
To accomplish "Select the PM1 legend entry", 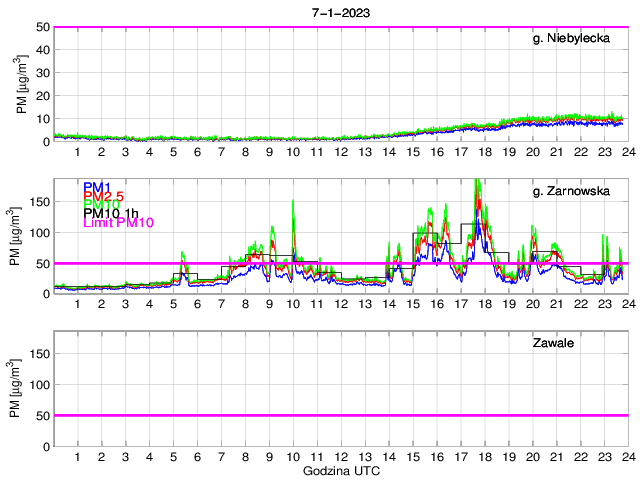I will (x=97, y=187).
